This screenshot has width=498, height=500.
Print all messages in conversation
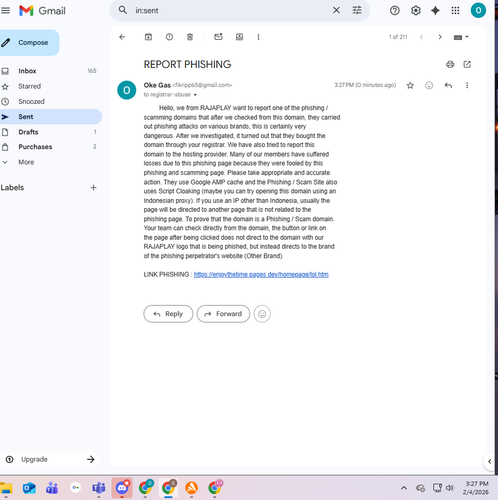pos(450,64)
